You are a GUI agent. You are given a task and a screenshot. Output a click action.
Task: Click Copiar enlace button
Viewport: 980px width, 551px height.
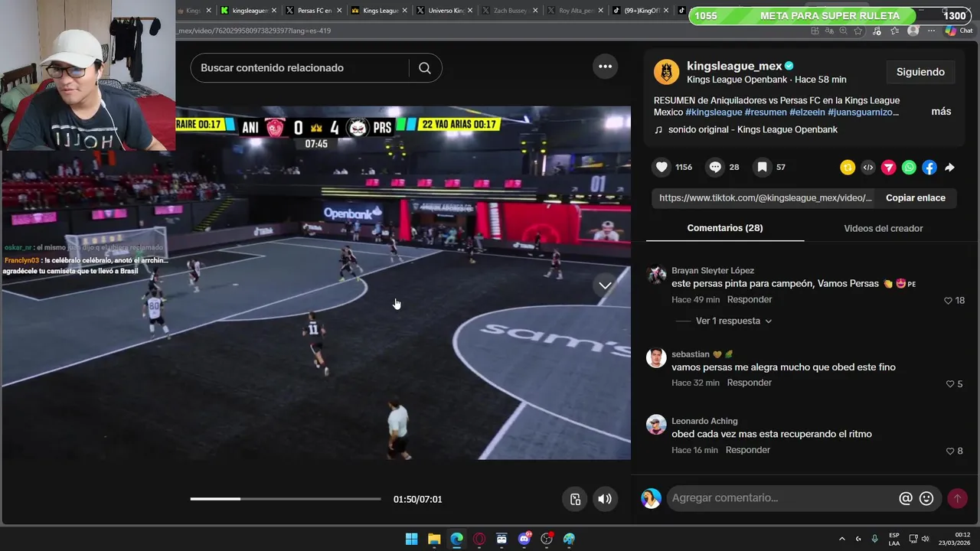(x=916, y=197)
